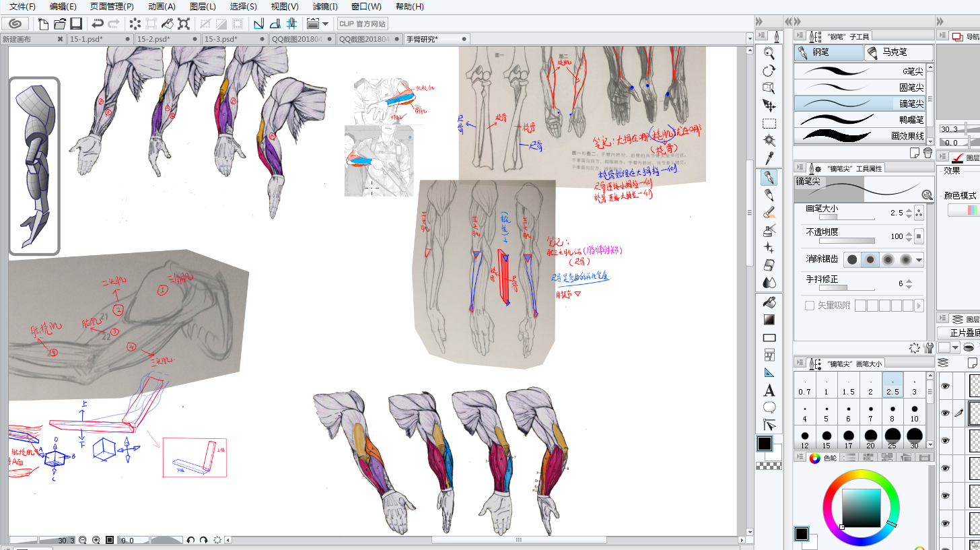Select the eraser tool
The image size is (980, 550).
[769, 265]
